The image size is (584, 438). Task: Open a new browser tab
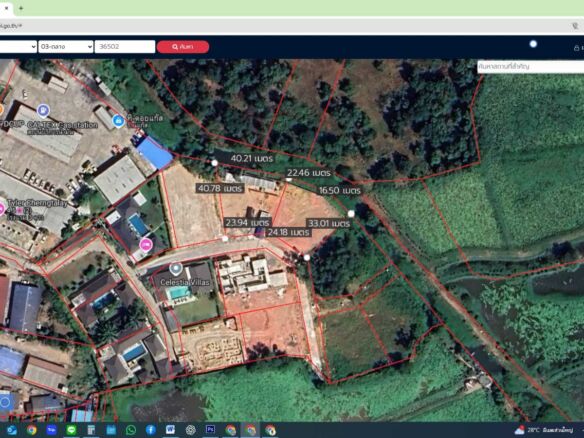pos(21,8)
